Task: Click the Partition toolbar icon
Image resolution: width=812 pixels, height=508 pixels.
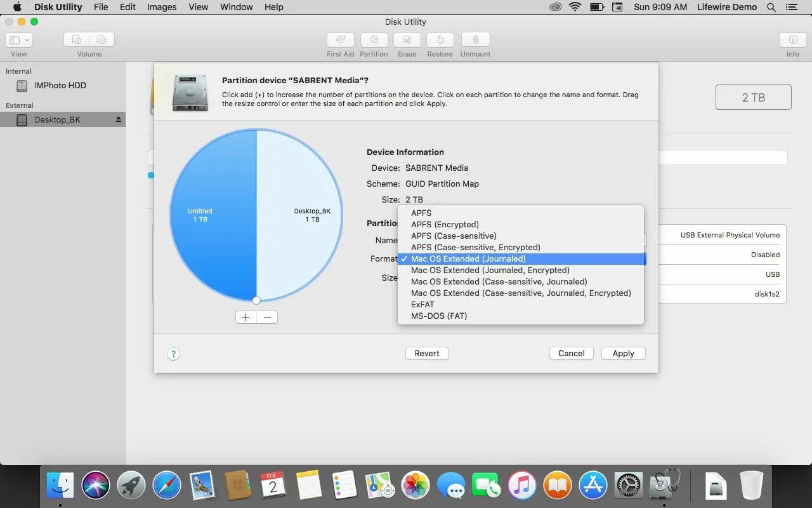Action: [374, 39]
